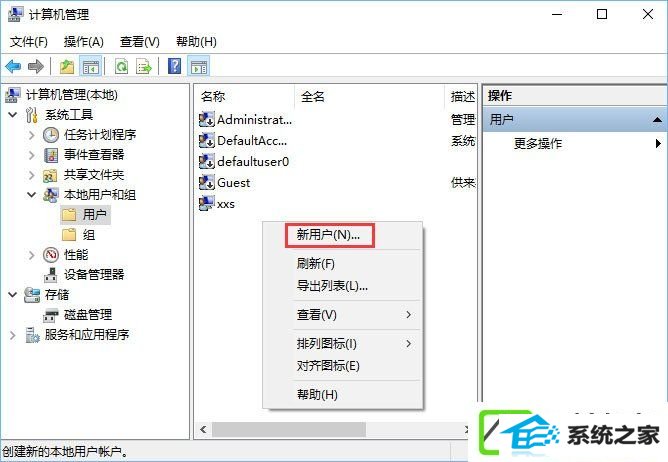Click the horizontal scrollbar thumb in user list
Image resolution: width=668 pixels, height=462 pixels.
(x=288, y=429)
